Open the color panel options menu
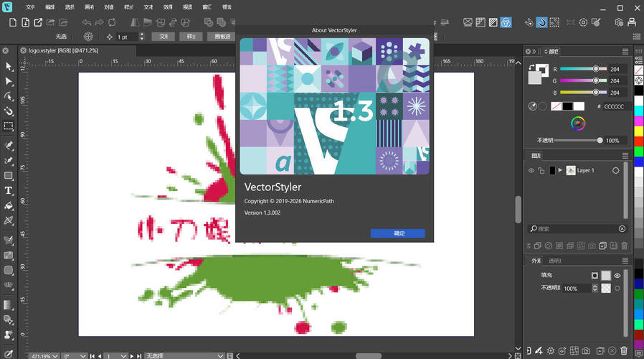The height and width of the screenshot is (359, 644). pos(625,52)
